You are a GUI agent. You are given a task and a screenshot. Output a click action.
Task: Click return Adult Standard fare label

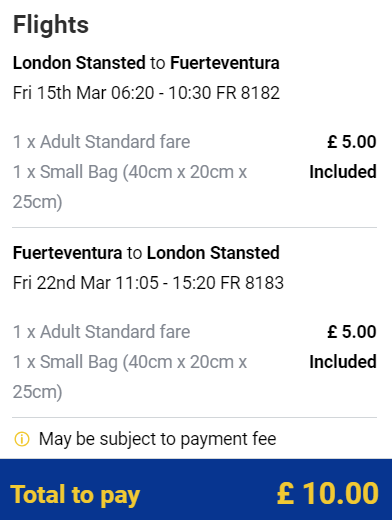pos(102,332)
